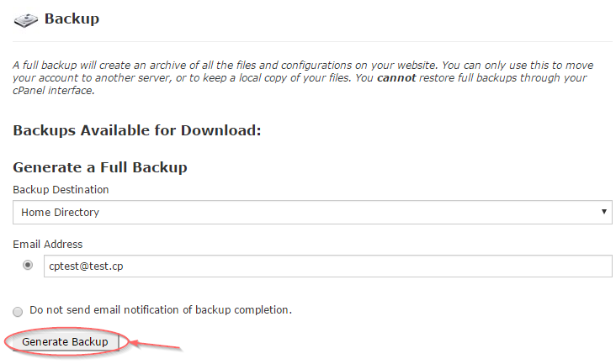Viewport: 616px width, 364px height.
Task: Click the full backup description paragraph
Action: [303, 77]
